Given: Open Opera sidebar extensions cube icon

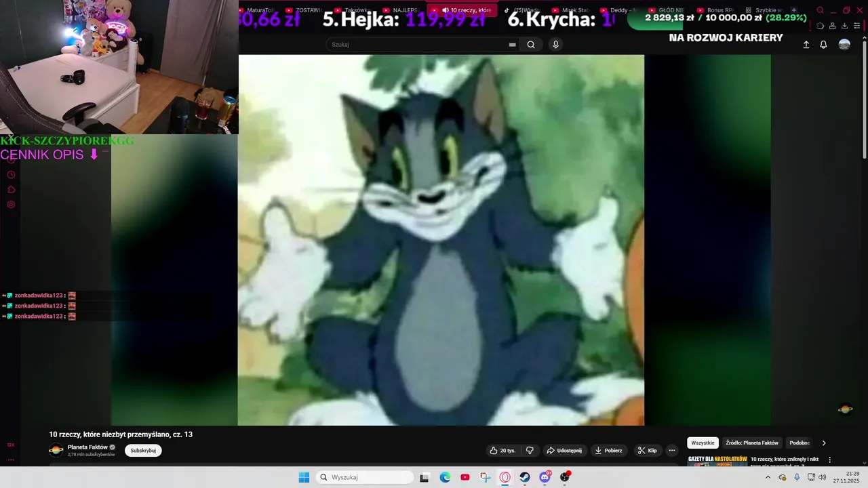Looking at the screenshot, I should (11, 190).
